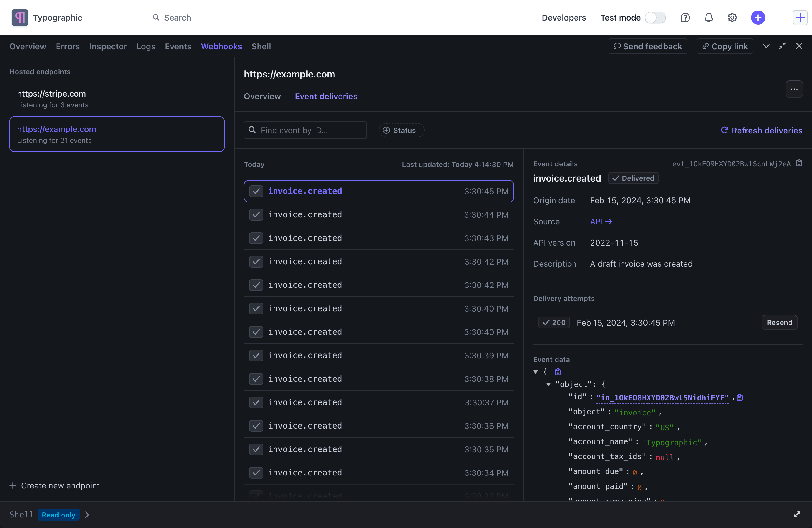Screen dimensions: 812x528
Task: Click the Resend delivery attempt button
Action: pos(779,322)
